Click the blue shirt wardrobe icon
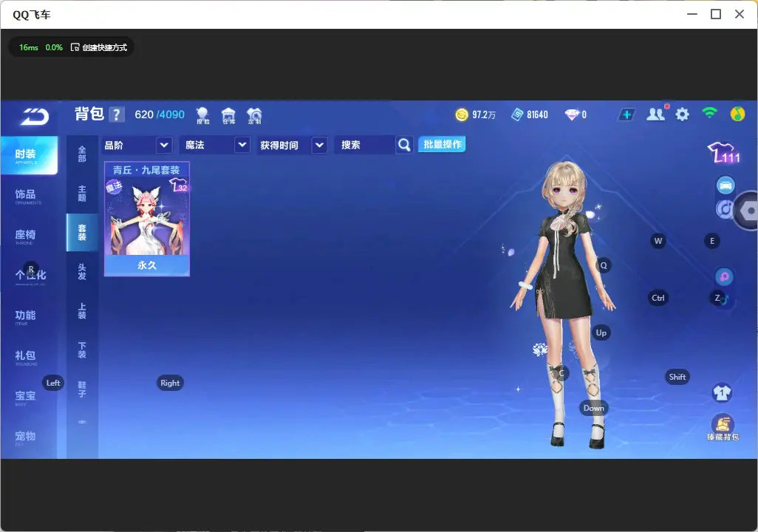Image resolution: width=758 pixels, height=532 pixels. [723, 392]
